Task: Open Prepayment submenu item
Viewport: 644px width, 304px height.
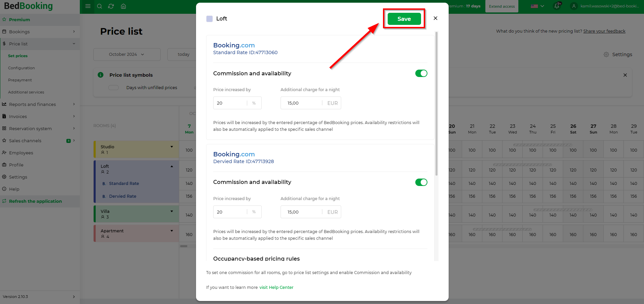Action: [x=20, y=80]
